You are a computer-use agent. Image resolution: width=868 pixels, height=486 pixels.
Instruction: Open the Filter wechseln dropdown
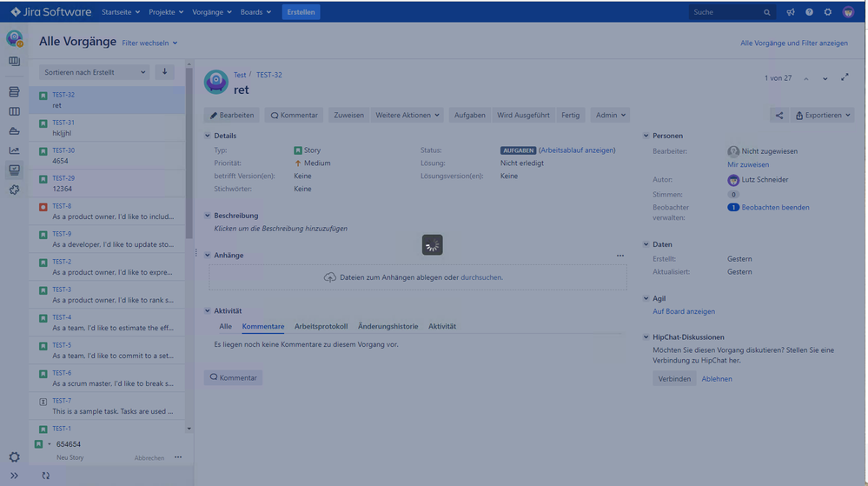(149, 43)
